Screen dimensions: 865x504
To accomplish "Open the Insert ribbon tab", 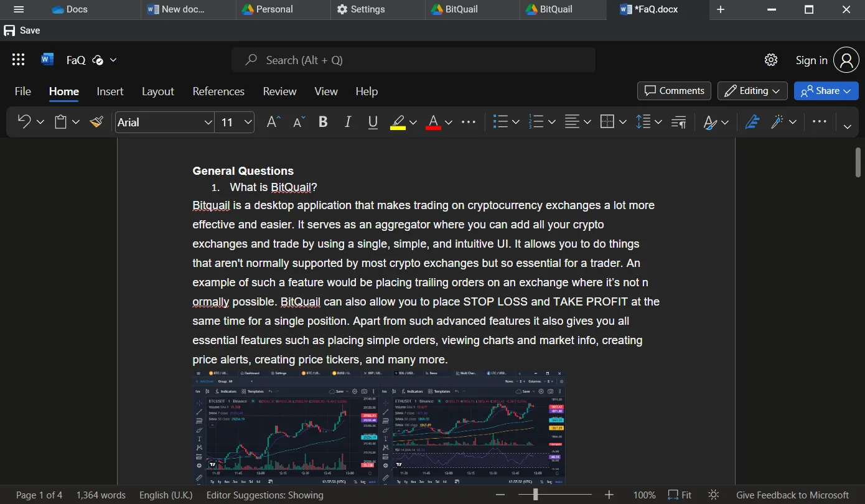I will (110, 91).
